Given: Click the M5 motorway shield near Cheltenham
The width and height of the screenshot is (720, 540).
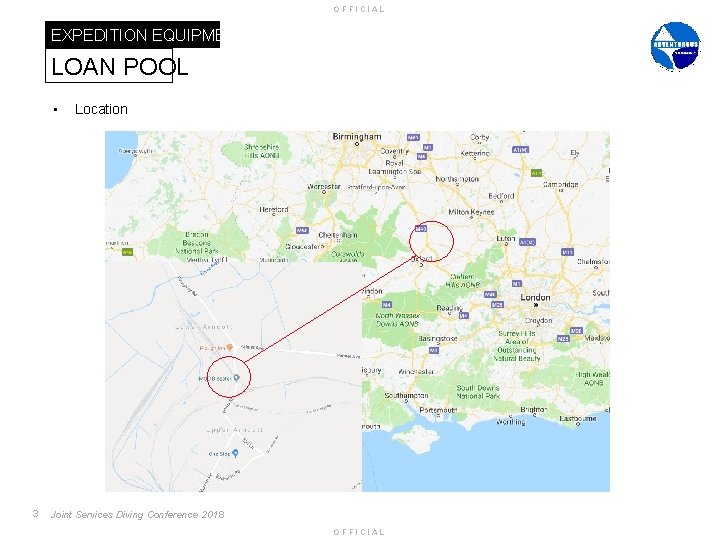Looking at the screenshot, I should pos(302,230).
